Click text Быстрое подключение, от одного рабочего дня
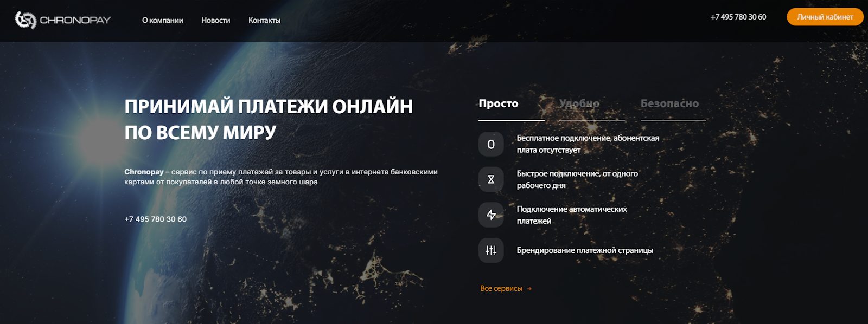Image resolution: width=868 pixels, height=324 pixels. click(577, 179)
